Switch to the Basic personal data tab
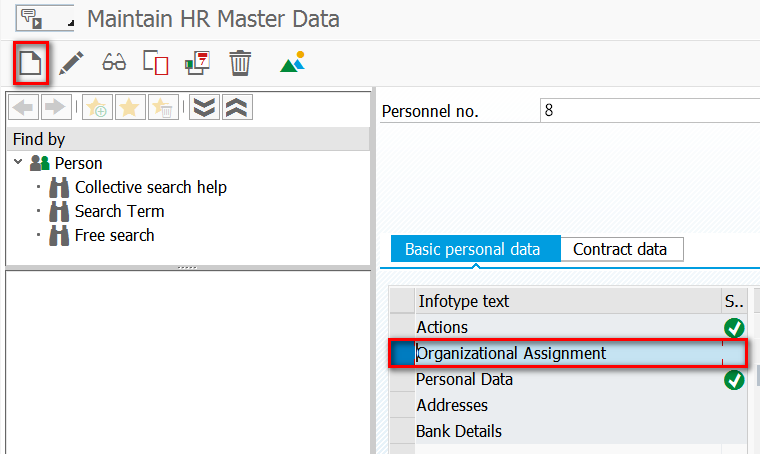Screen dimensions: 760x454 pos(475,249)
